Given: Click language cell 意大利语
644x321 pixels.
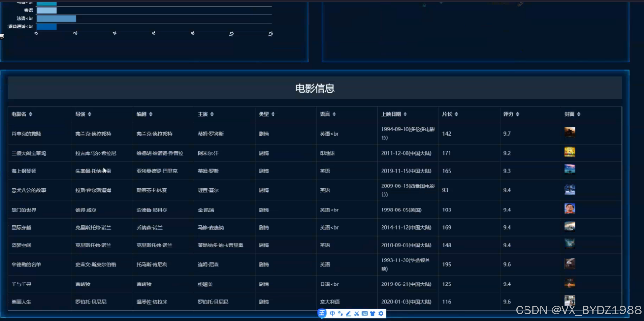Looking at the screenshot, I should coord(330,302).
